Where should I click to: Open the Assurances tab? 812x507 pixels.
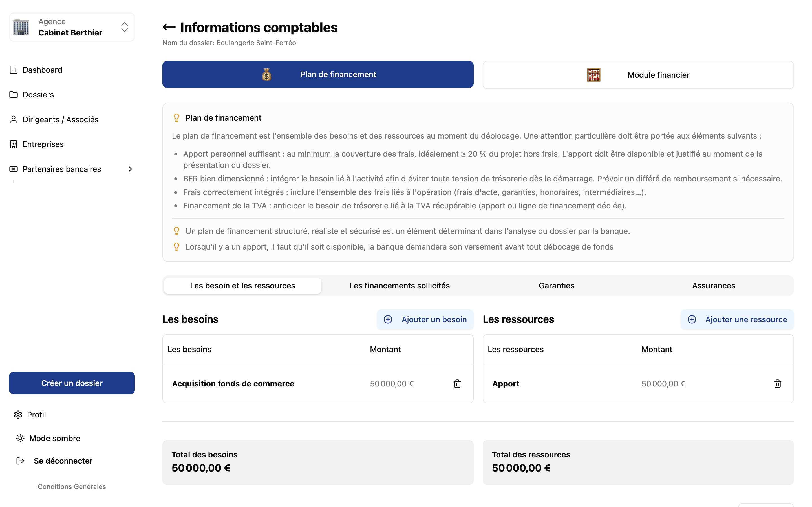point(713,286)
